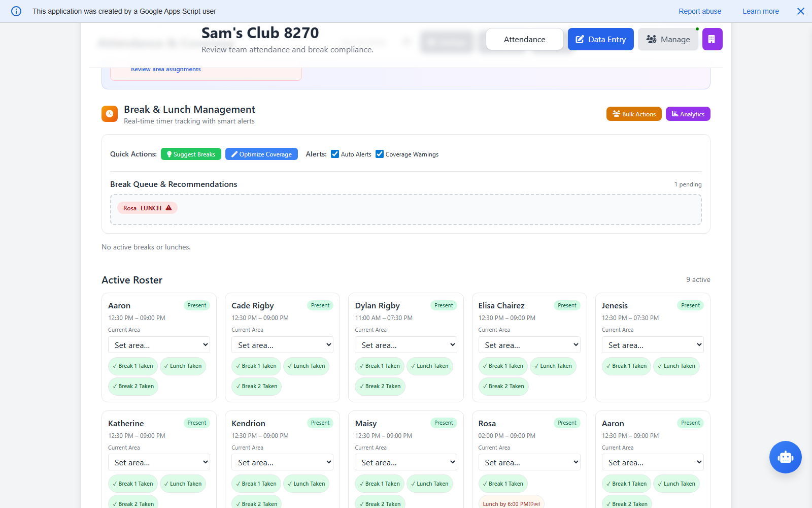Click the Bulk Actions button
The width and height of the screenshot is (812, 508).
coord(633,114)
